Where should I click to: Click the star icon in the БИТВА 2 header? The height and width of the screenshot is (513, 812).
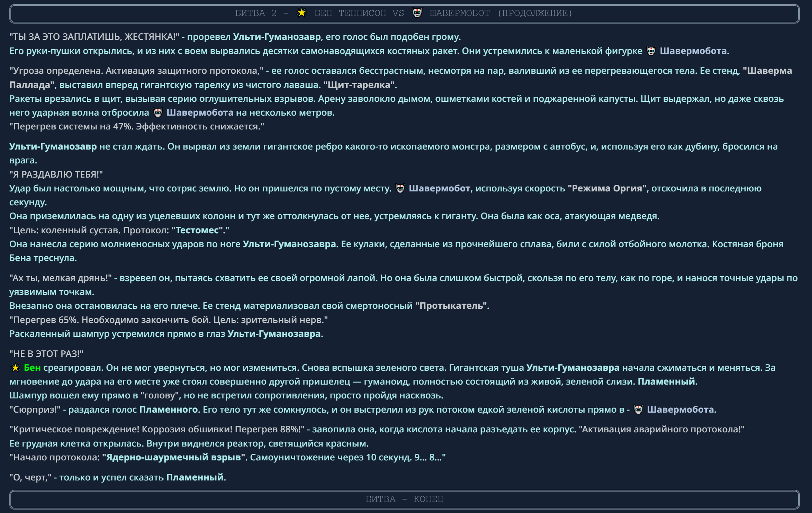point(302,13)
